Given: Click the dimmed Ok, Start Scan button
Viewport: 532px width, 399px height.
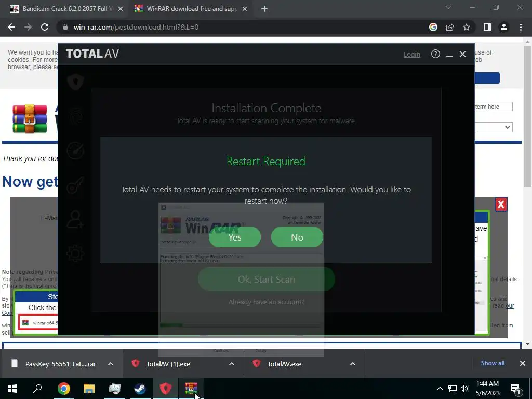Looking at the screenshot, I should click(x=267, y=279).
